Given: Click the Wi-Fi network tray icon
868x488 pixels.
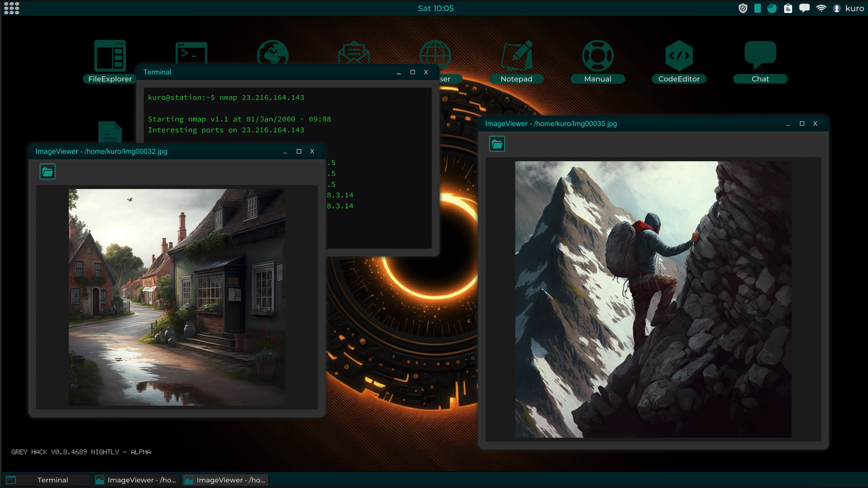Looking at the screenshot, I should [x=821, y=8].
